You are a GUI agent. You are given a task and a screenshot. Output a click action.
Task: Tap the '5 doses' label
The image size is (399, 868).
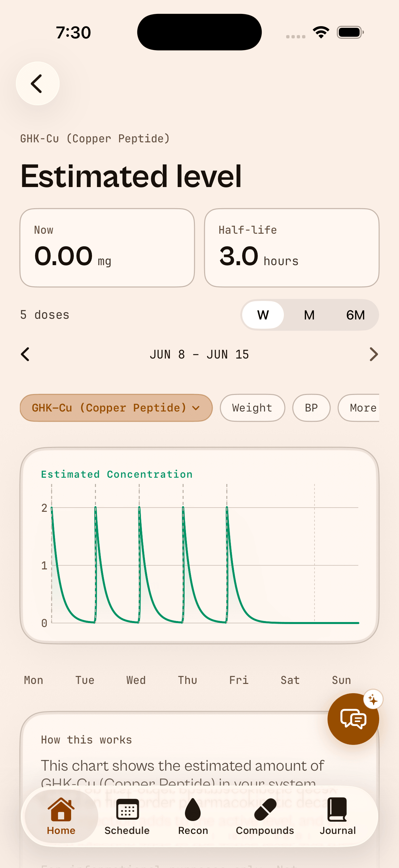pos(45,315)
